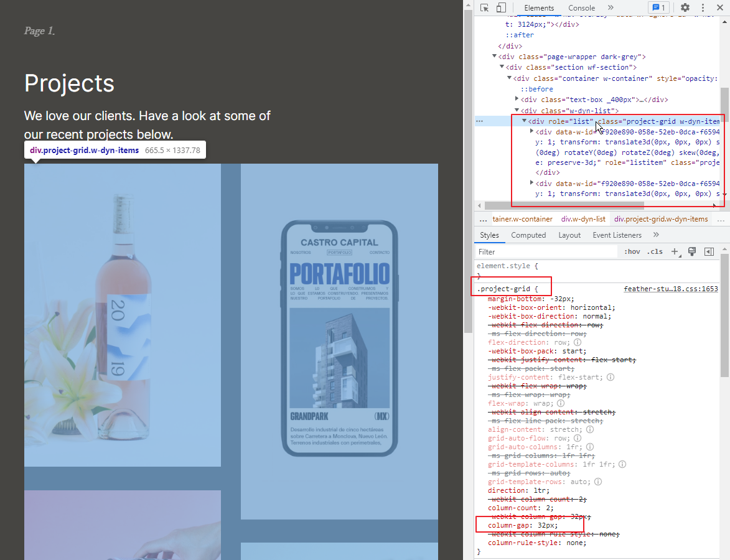Open DevTools settings gear
The width and height of the screenshot is (730, 560).
[685, 7]
